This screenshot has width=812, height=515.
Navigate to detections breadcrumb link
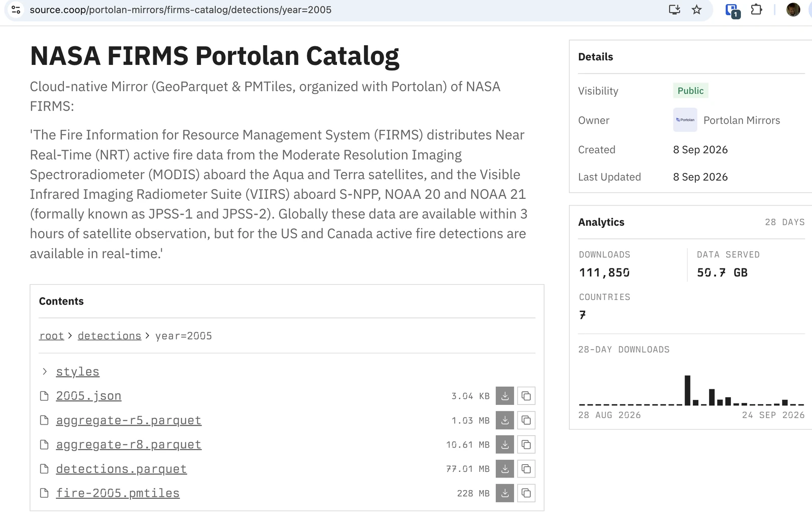click(109, 336)
